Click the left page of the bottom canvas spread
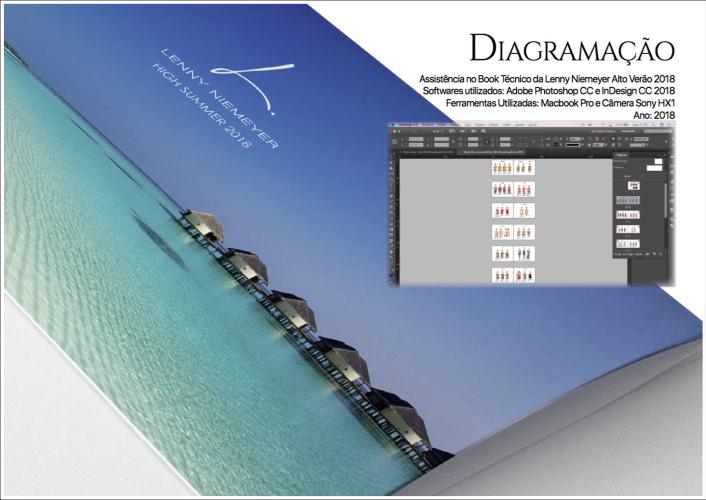The height and width of the screenshot is (500, 706). click(x=502, y=275)
